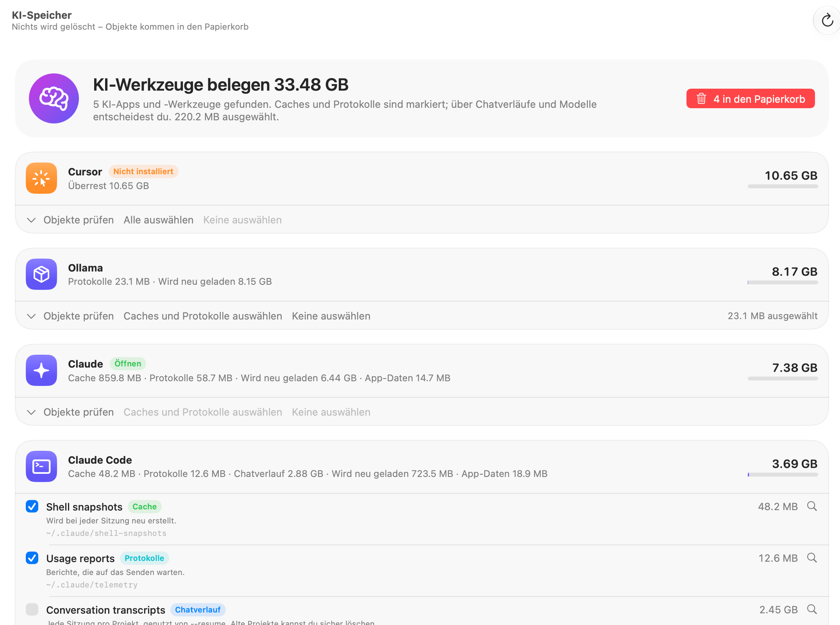Click Keine auswählen in Claude card
The image size is (840, 625).
[331, 412]
